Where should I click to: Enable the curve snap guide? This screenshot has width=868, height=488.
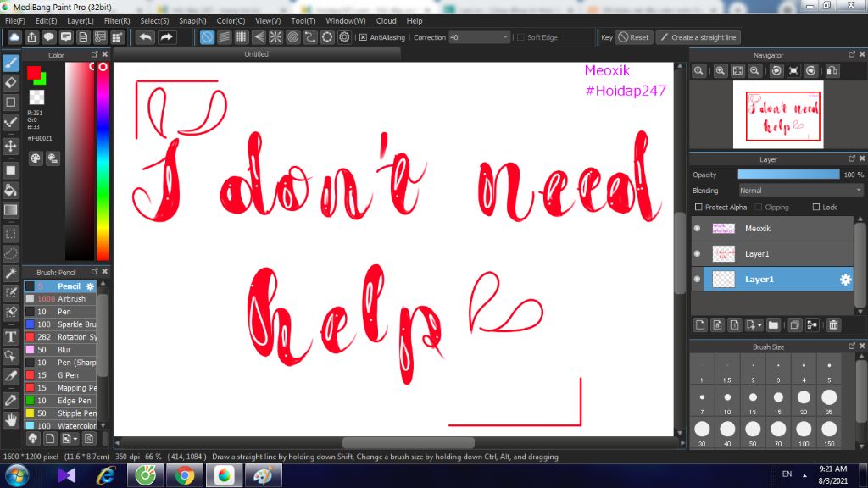pyautogui.click(x=310, y=37)
